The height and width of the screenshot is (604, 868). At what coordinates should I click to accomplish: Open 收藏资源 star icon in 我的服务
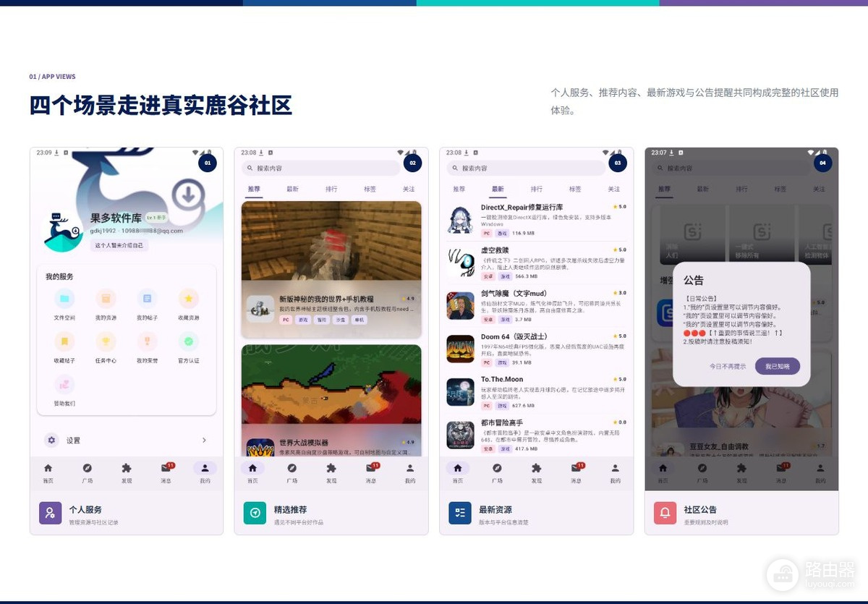(189, 298)
